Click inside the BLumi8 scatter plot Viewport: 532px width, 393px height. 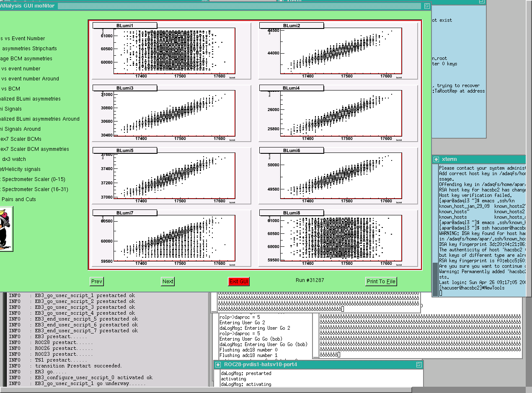click(x=341, y=238)
